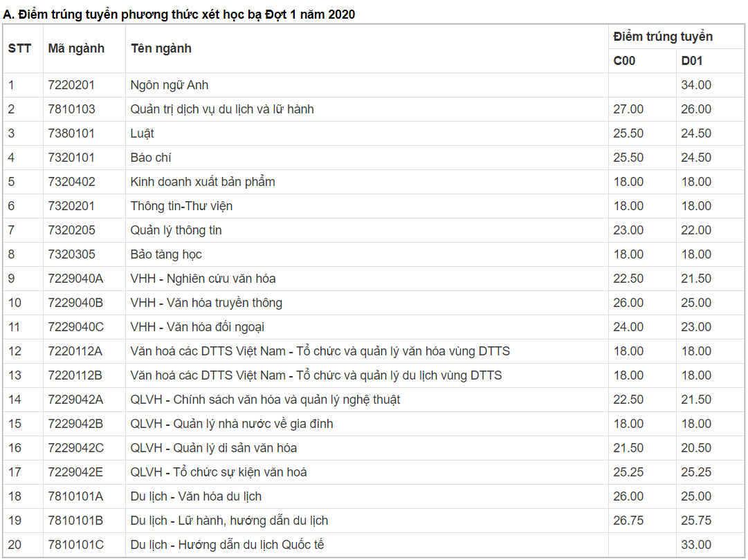
Task: Click the STT column header
Action: pyautogui.click(x=19, y=48)
